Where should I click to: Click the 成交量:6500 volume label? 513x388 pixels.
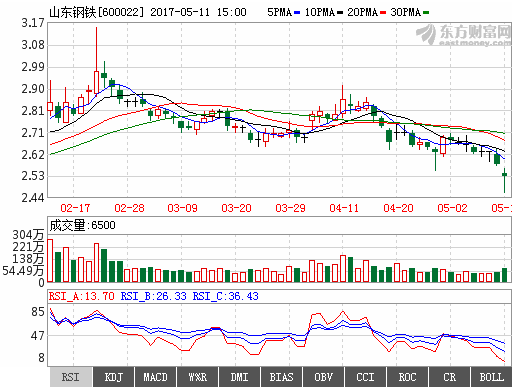(82, 225)
